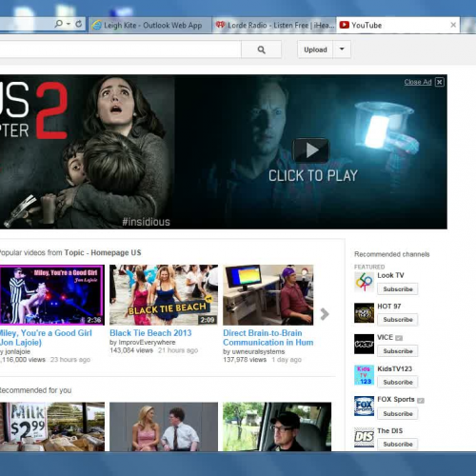Click the browser address bar search icon

tap(59, 24)
